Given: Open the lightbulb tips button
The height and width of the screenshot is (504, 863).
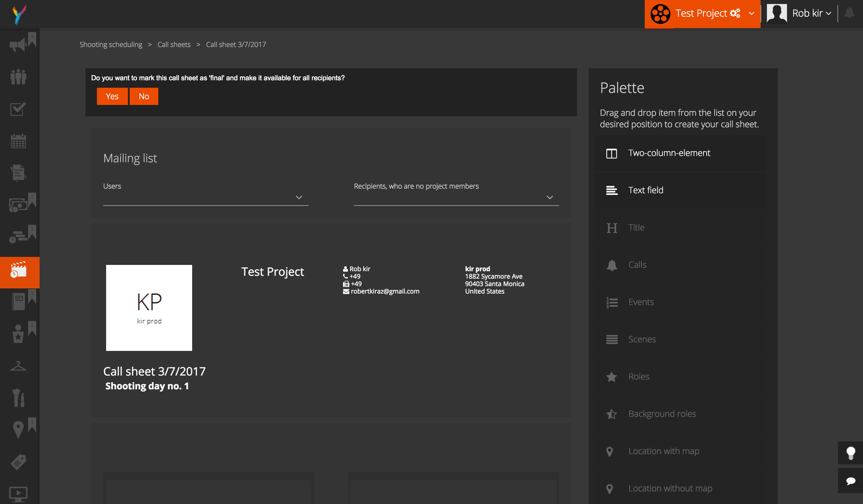Looking at the screenshot, I should (x=851, y=453).
